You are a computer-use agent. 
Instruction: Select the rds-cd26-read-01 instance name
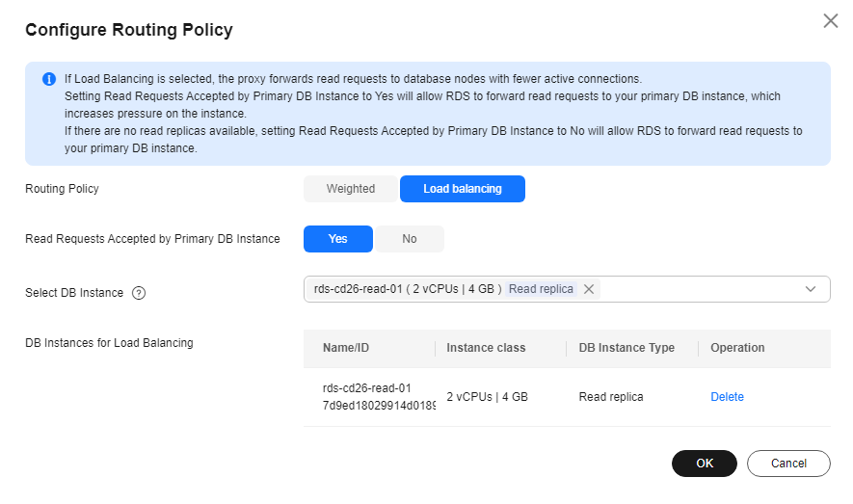click(366, 388)
